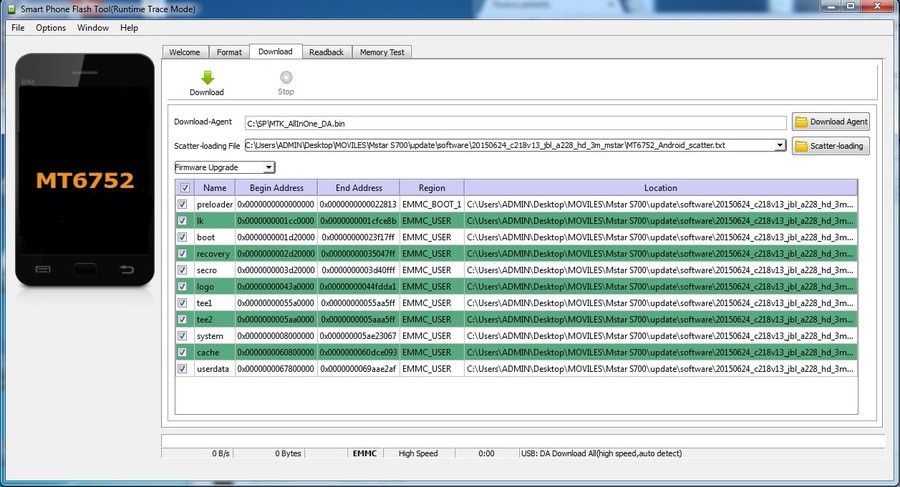Screen dimensions: 900x487
Task: Click the tee1 end address cell
Action: pyautogui.click(x=358, y=303)
